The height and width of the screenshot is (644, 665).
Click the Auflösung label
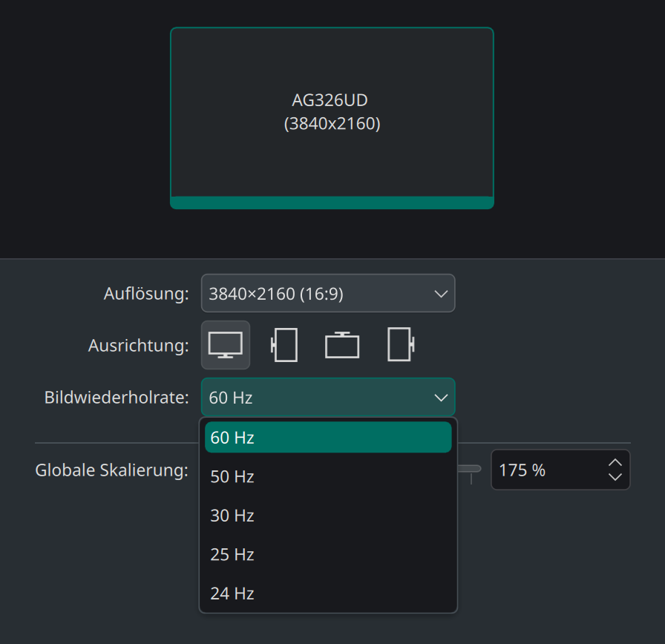pos(146,293)
